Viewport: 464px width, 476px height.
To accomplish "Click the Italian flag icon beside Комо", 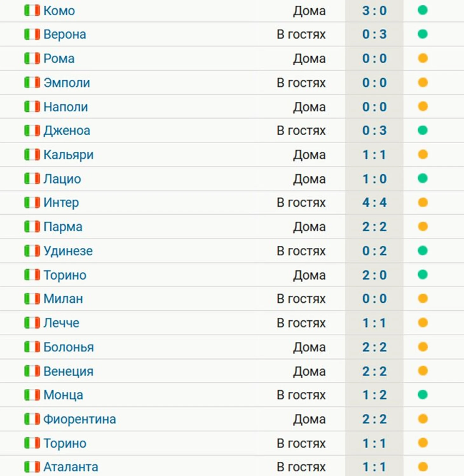I will pyautogui.click(x=32, y=10).
